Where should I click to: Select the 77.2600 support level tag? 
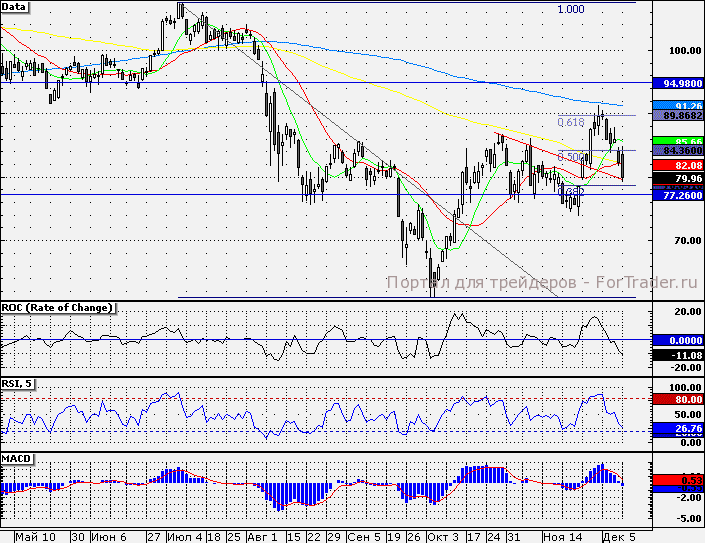pos(678,195)
